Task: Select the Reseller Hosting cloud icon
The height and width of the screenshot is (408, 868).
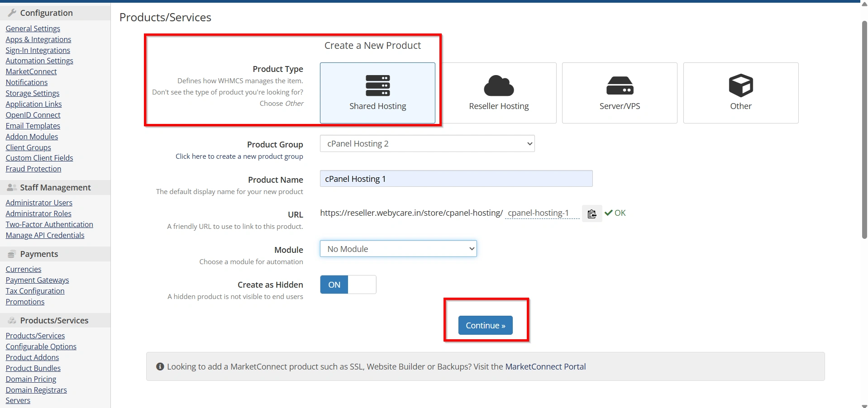Action: 499,85
